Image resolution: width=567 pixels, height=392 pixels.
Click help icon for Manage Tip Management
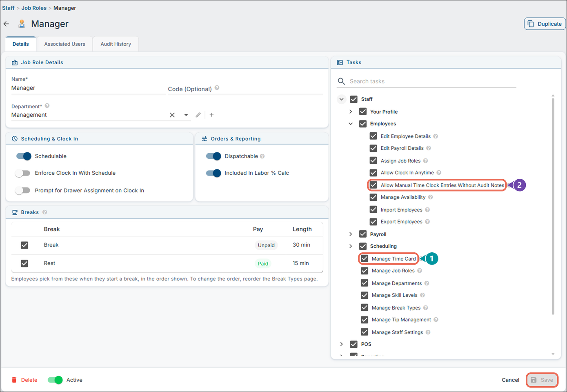pos(436,320)
